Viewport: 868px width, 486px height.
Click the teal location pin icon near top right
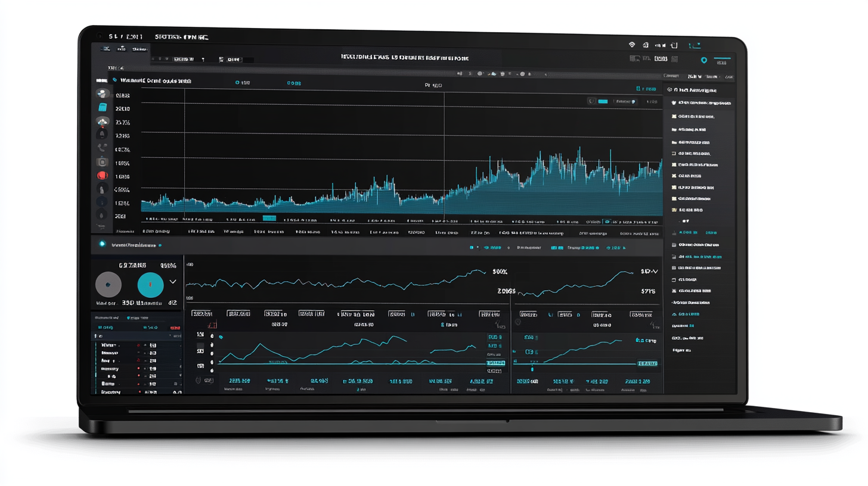pos(703,61)
